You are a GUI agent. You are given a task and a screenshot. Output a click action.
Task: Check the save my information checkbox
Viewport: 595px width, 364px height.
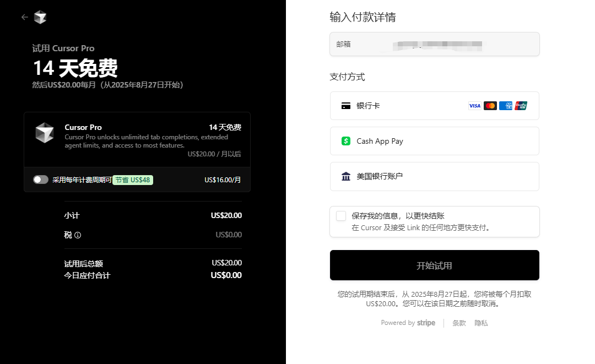341,216
